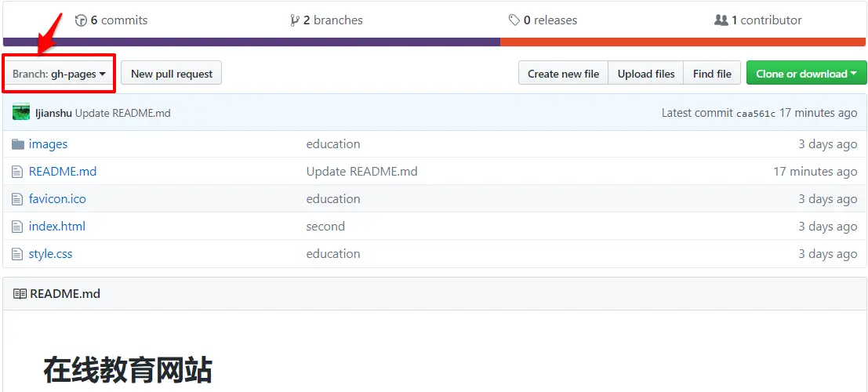This screenshot has width=868, height=392.
Task: Open latest commit caa561c hash link
Action: pyautogui.click(x=756, y=114)
